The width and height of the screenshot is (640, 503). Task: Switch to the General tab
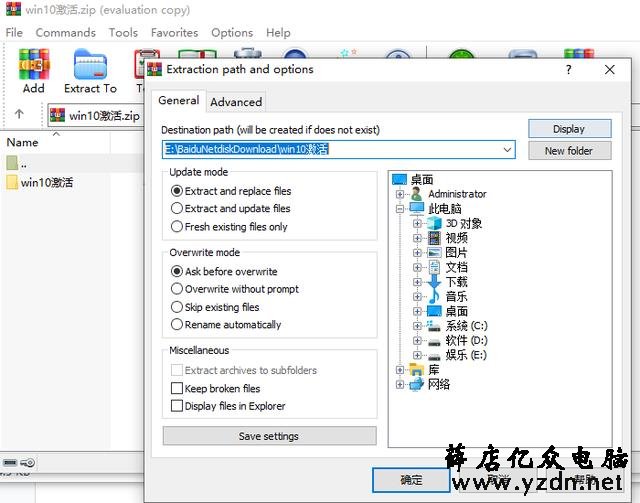[x=179, y=100]
